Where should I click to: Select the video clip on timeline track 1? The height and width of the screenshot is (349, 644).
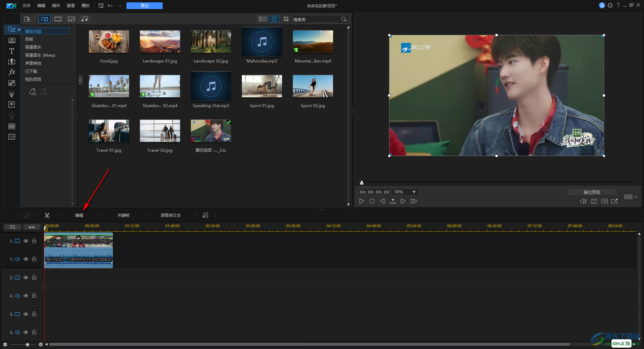click(78, 241)
